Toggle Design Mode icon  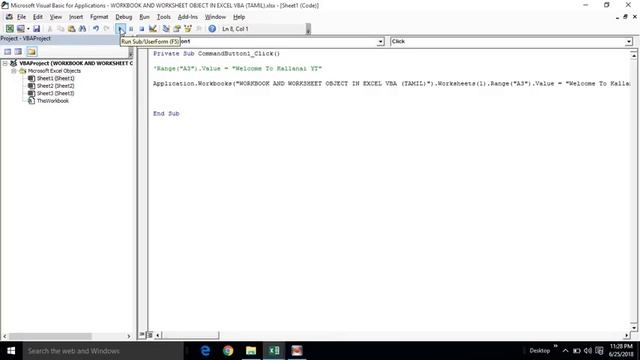153,29
